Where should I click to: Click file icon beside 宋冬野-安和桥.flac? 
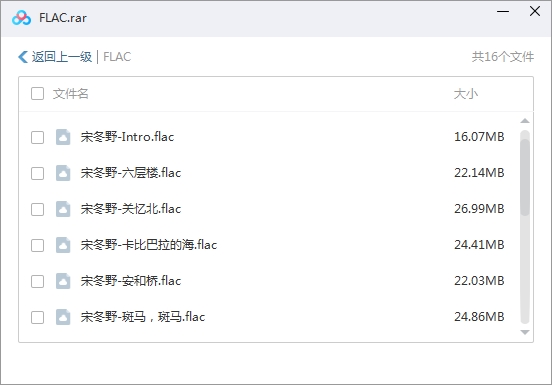pyautogui.click(x=63, y=281)
